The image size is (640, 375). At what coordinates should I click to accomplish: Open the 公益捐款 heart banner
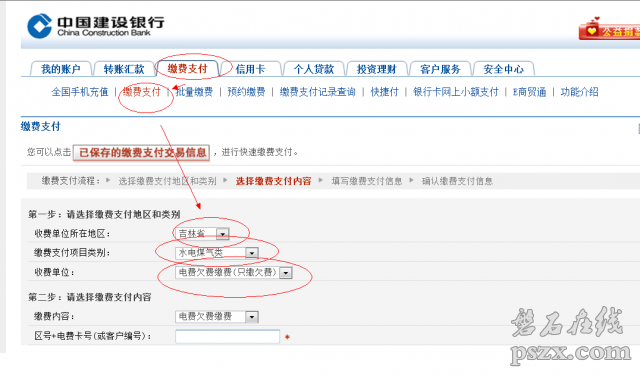[x=609, y=30]
